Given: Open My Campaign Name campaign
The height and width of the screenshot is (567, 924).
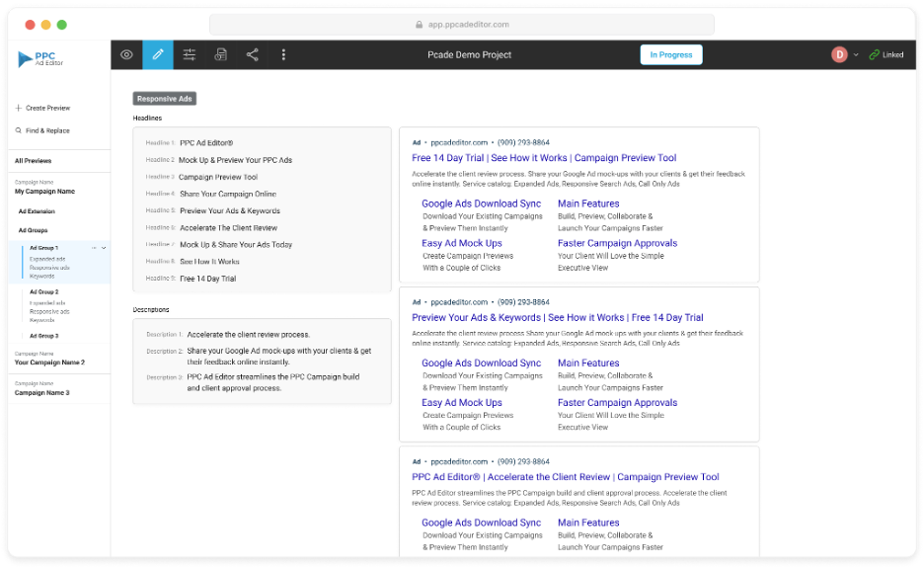Looking at the screenshot, I should [44, 191].
